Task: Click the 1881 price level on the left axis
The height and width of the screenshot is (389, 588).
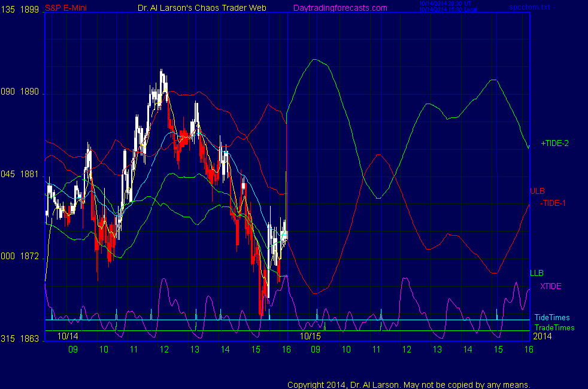Action: (x=29, y=174)
